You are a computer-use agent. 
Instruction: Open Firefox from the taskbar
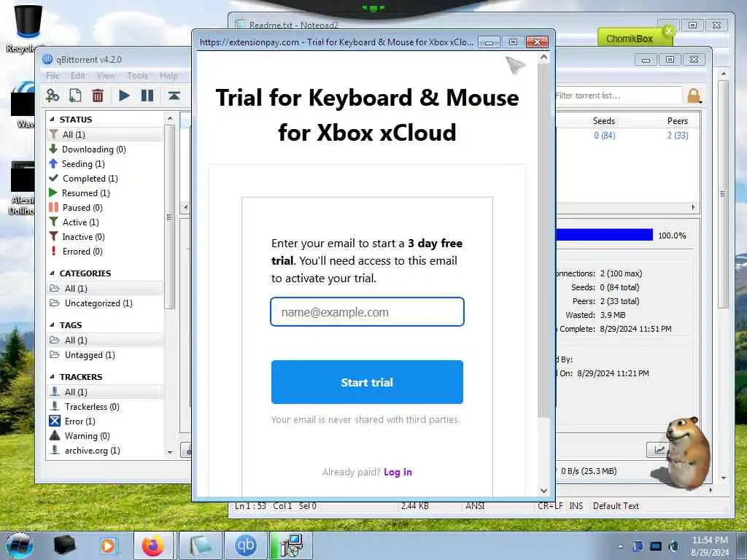tap(153, 545)
